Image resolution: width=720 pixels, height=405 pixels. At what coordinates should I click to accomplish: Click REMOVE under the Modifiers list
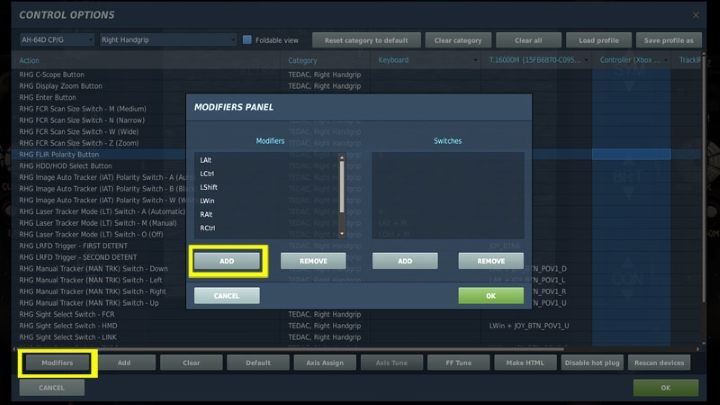pyautogui.click(x=313, y=261)
